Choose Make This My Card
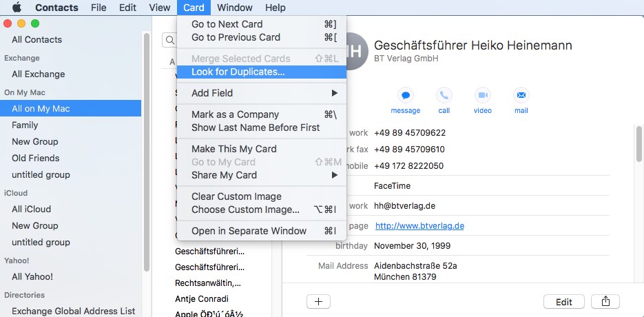The height and width of the screenshot is (317, 644). [x=262, y=149]
